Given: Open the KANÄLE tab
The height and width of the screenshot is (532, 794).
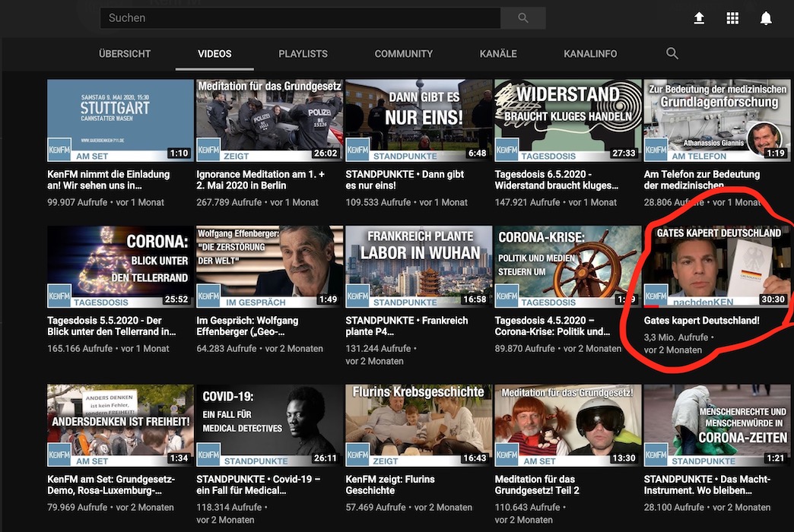Looking at the screenshot, I should 498,54.
